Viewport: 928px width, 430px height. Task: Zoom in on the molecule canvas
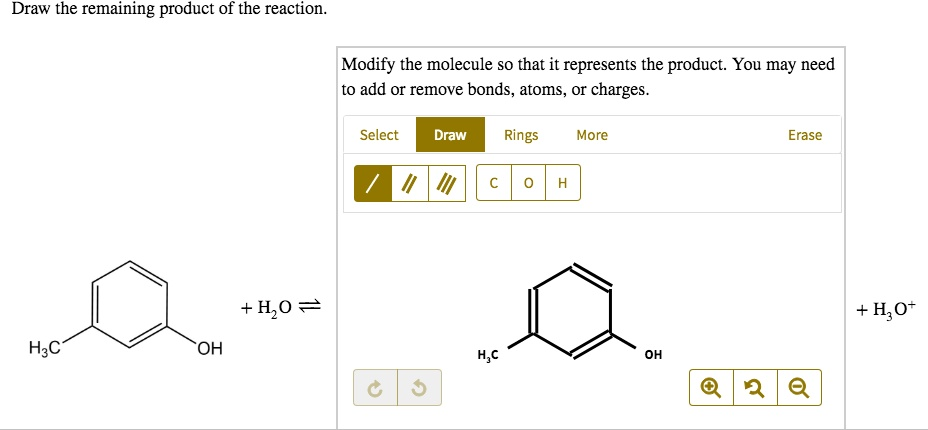710,388
